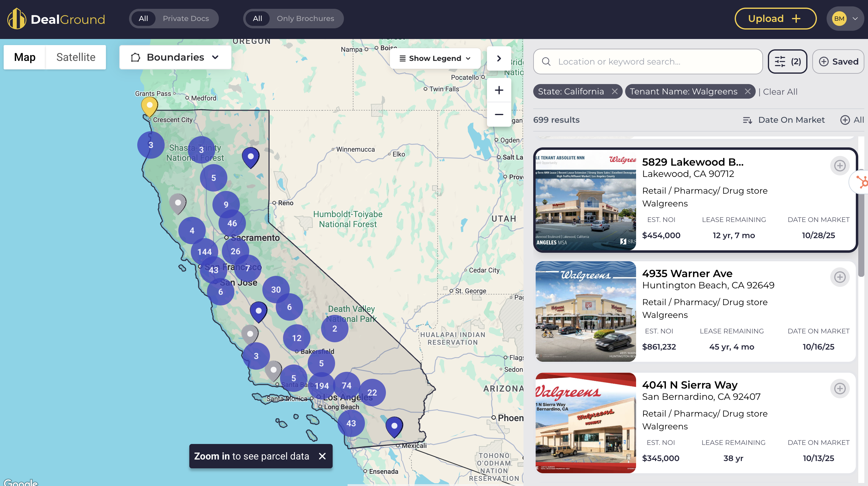Open the Boundaries dropdown
Image resolution: width=868 pixels, height=486 pixels.
tap(175, 57)
